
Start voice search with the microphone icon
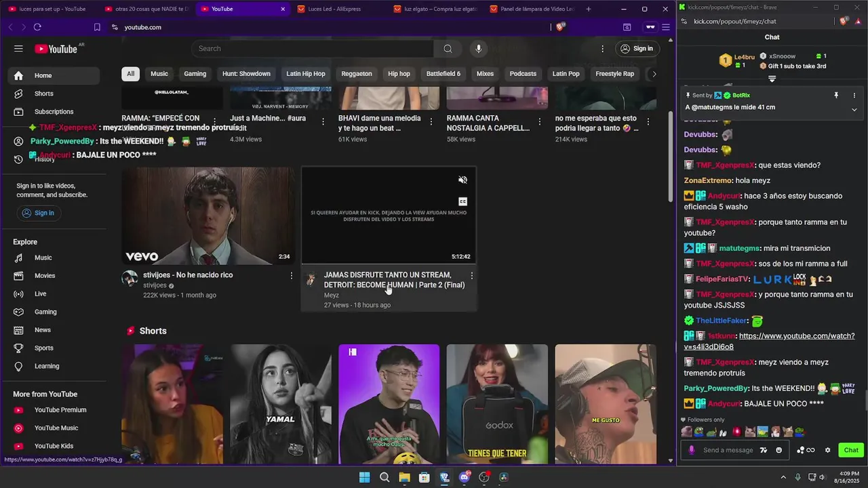point(479,49)
